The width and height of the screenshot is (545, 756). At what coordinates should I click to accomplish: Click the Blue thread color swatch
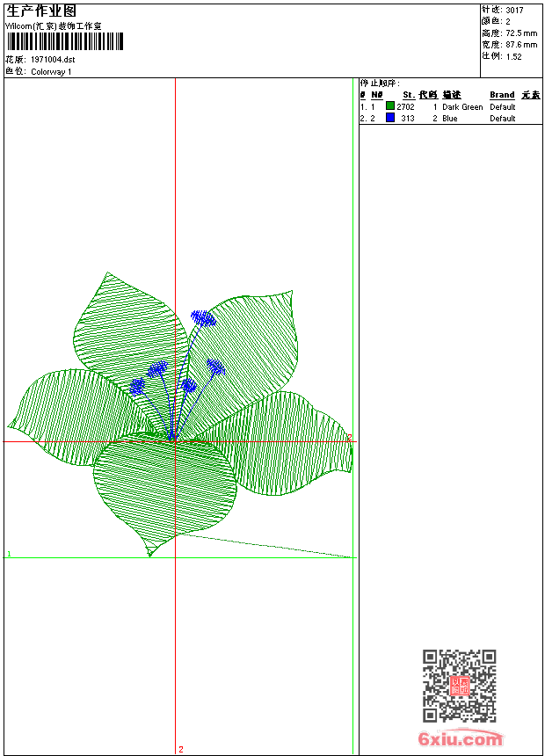(390, 118)
